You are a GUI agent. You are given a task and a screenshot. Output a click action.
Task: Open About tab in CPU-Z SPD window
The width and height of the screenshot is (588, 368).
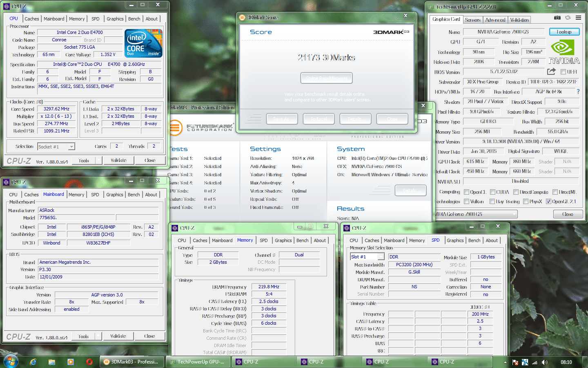492,240
